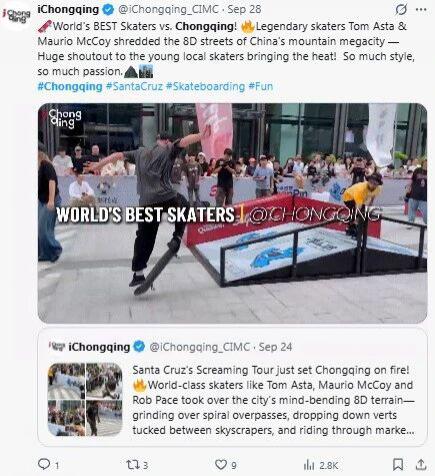
Task: Open the #Chongqing hashtag
Action: (70, 87)
